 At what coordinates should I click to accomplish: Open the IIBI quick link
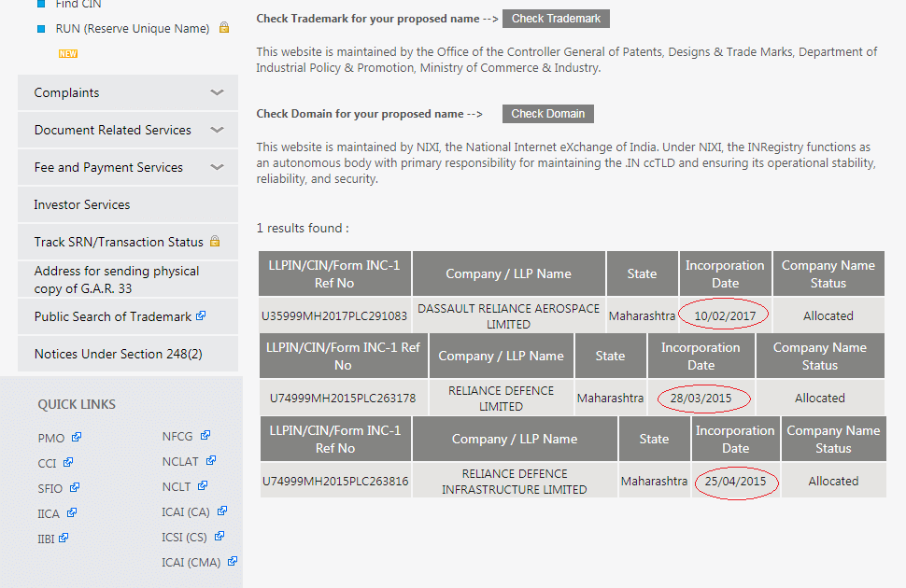[46, 539]
